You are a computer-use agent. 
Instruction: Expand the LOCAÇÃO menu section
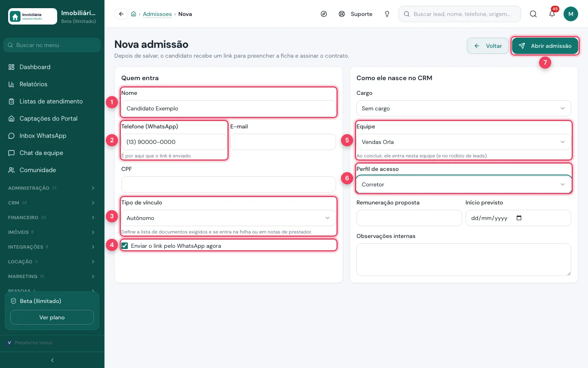[x=52, y=262]
